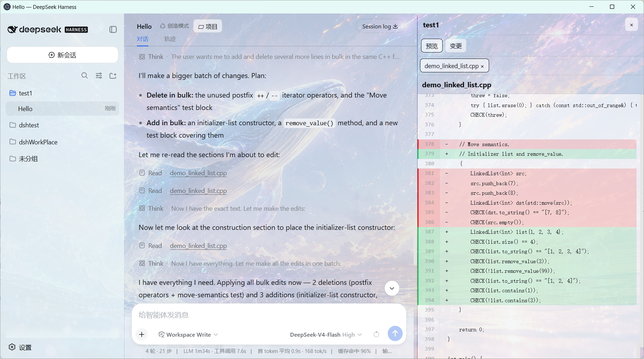Select the Hello conversation
Screen dimensions: 644x359
(62, 109)
